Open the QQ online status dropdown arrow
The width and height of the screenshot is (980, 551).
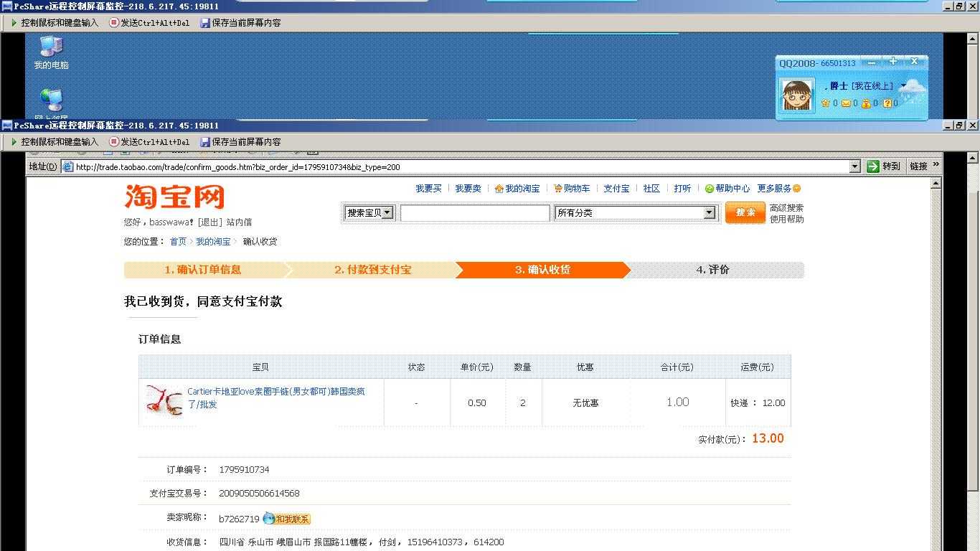903,86
